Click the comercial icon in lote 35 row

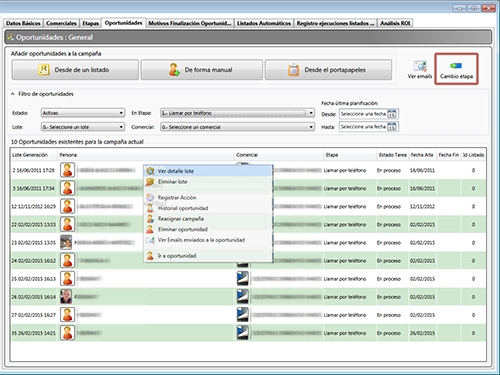point(243,333)
